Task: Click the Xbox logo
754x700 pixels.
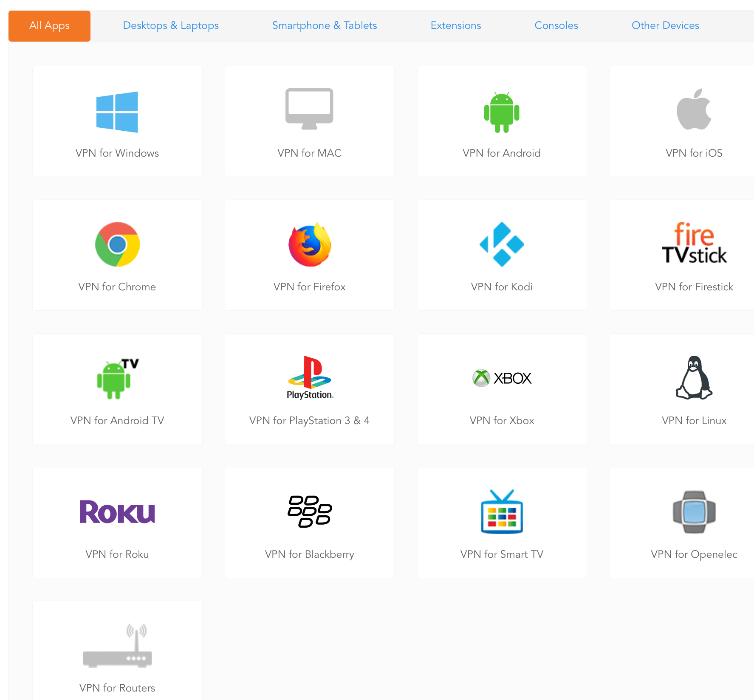Action: click(502, 378)
